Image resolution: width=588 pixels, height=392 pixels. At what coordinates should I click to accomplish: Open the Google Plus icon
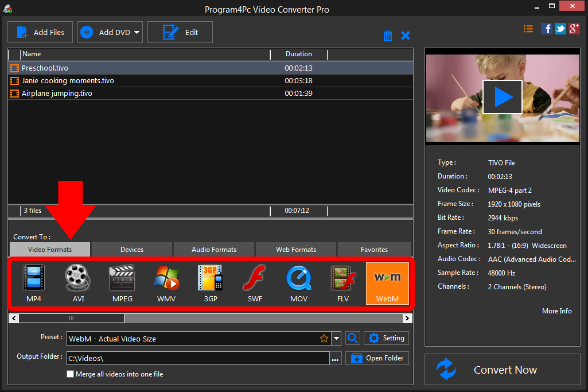click(x=574, y=29)
